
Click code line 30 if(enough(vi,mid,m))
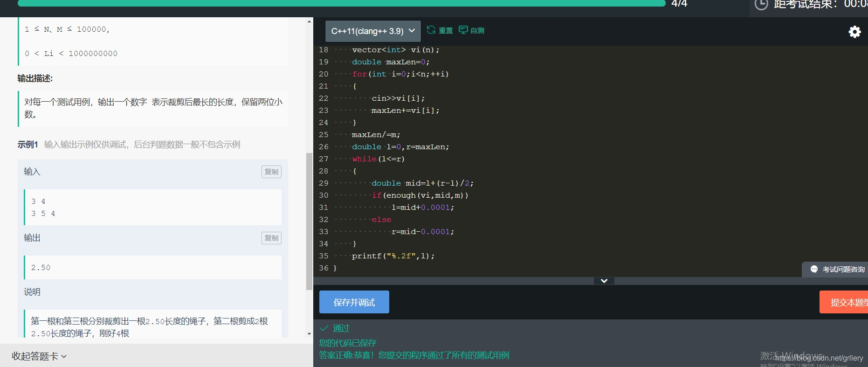click(x=420, y=195)
